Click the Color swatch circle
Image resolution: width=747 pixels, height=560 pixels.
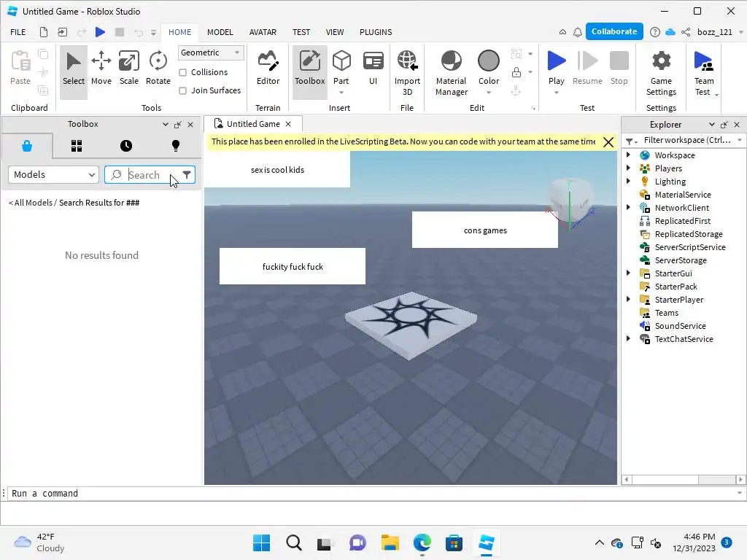pos(488,61)
